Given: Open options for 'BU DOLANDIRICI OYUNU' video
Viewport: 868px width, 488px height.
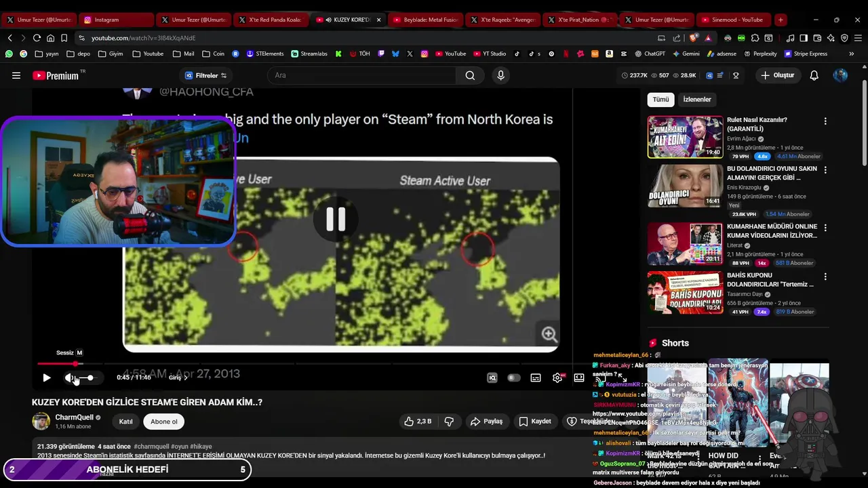Looking at the screenshot, I should pos(825,170).
